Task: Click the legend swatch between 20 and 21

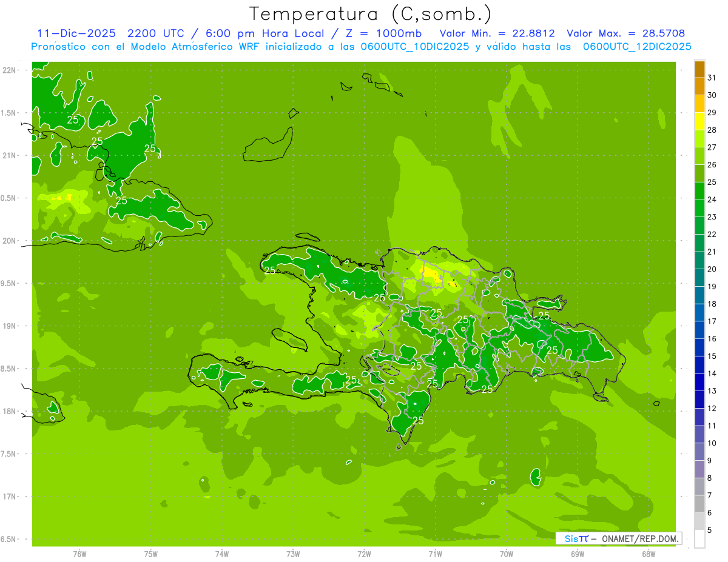Action: coord(699,261)
